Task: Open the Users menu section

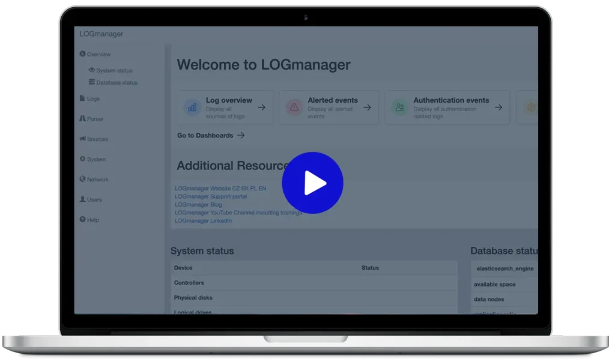Action: pyautogui.click(x=94, y=199)
